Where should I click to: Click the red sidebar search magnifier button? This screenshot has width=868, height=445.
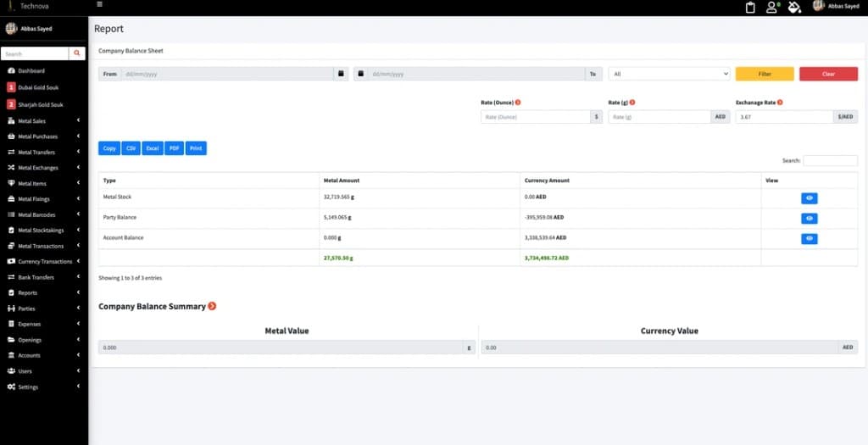point(77,53)
